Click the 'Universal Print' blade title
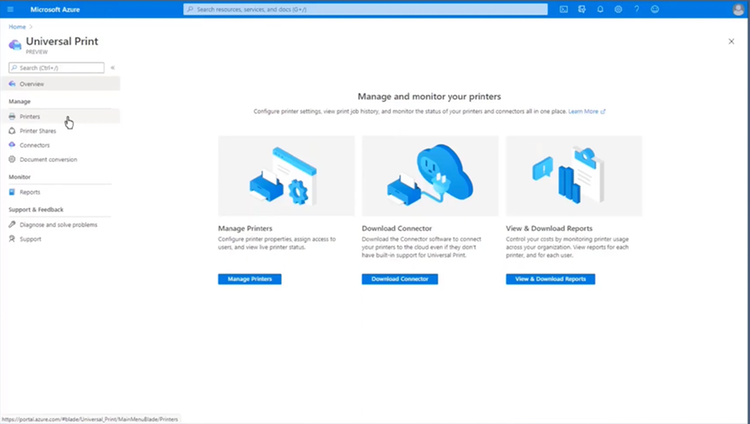This screenshot has height=424, width=750. (62, 41)
